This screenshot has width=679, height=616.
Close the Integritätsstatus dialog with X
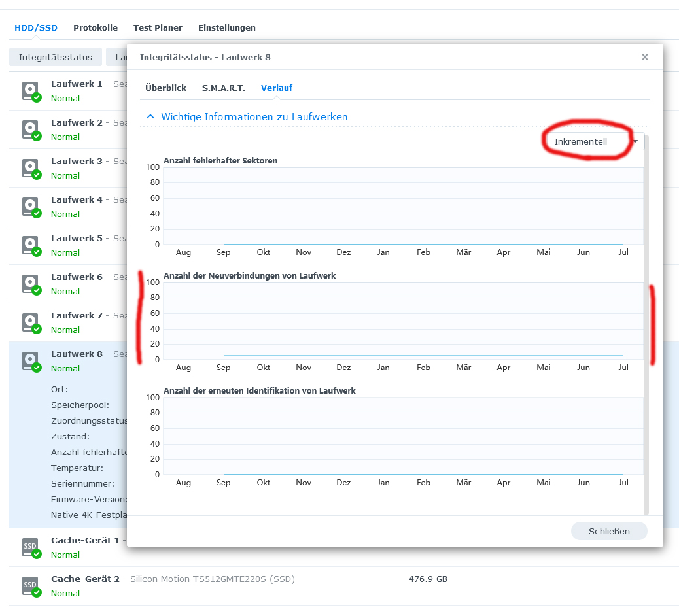(645, 57)
